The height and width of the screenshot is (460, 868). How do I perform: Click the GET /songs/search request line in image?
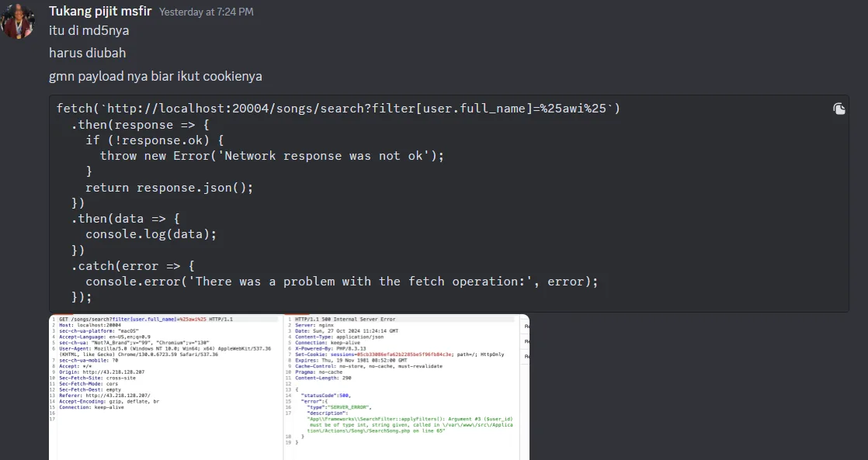pos(146,319)
